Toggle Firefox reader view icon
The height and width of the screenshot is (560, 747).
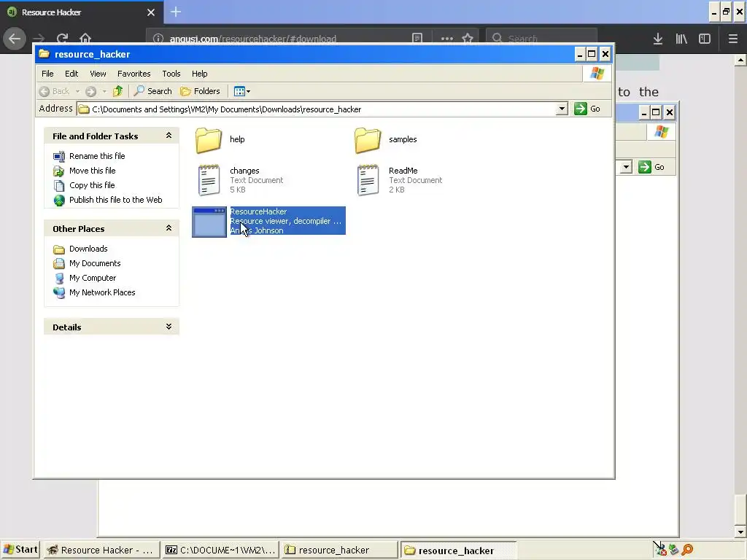tap(417, 39)
